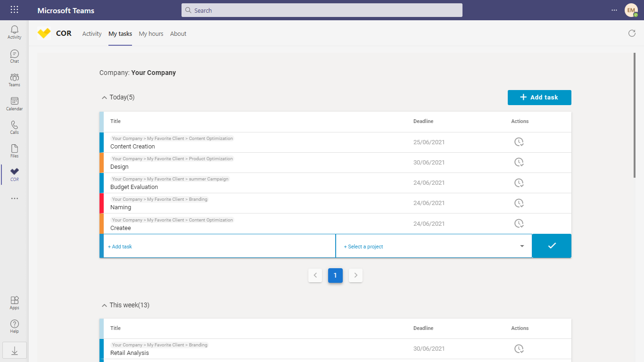Open Files in the Teams sidebar
The height and width of the screenshot is (362, 644).
[15, 151]
